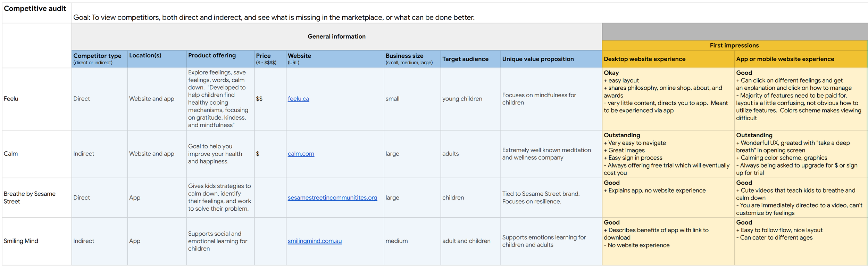Click the First impressions header
The image size is (868, 267).
734,46
